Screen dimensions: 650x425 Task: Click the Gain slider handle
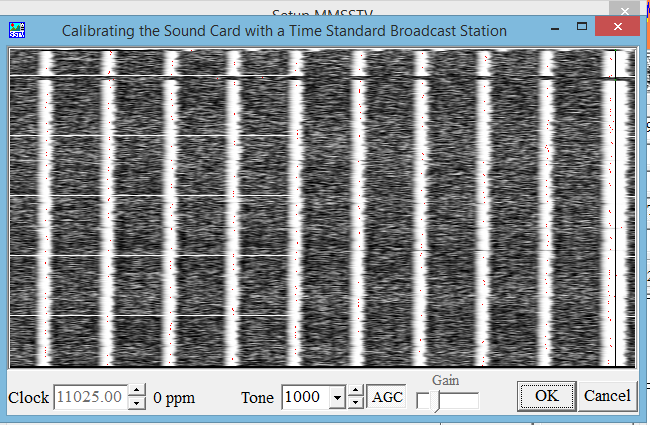[x=437, y=400]
